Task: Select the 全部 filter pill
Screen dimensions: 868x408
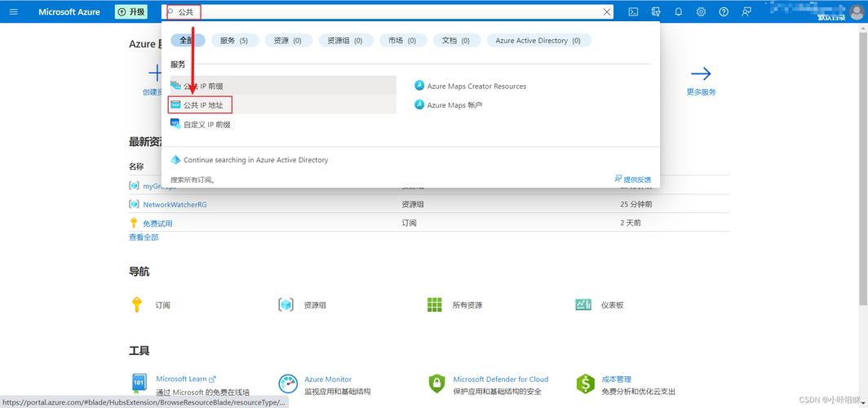Action: (188, 41)
